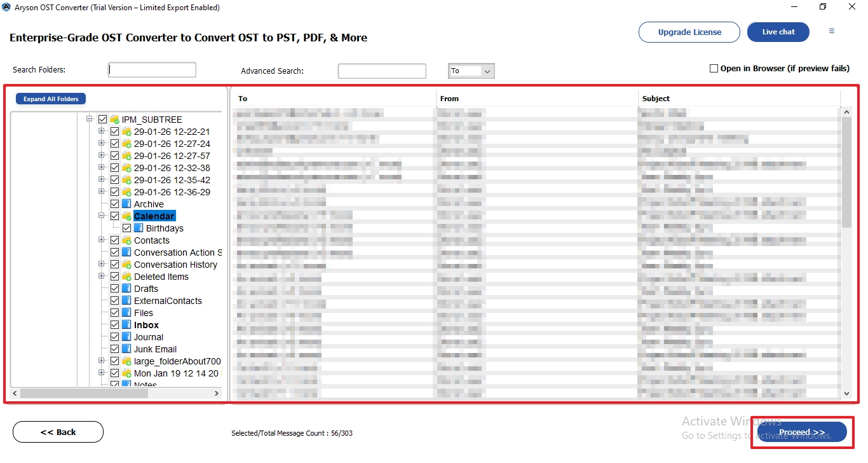The image size is (868, 463).
Task: Click the Selected/Total Message Count text
Action: [x=292, y=433]
